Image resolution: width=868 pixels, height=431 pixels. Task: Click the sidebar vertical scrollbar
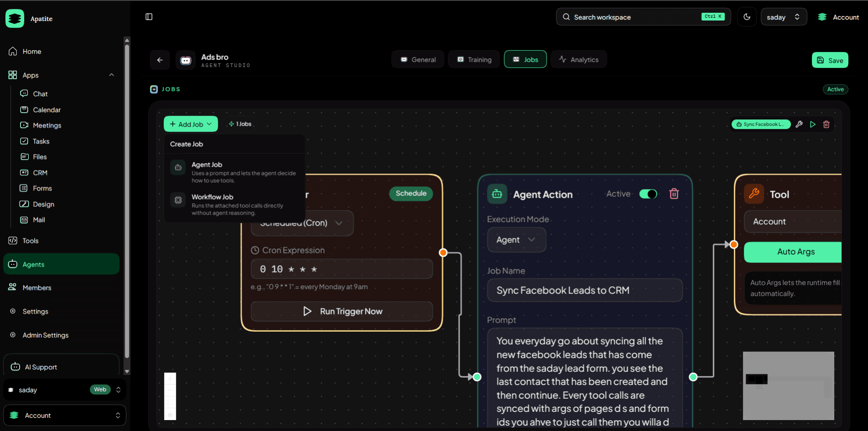point(127,200)
